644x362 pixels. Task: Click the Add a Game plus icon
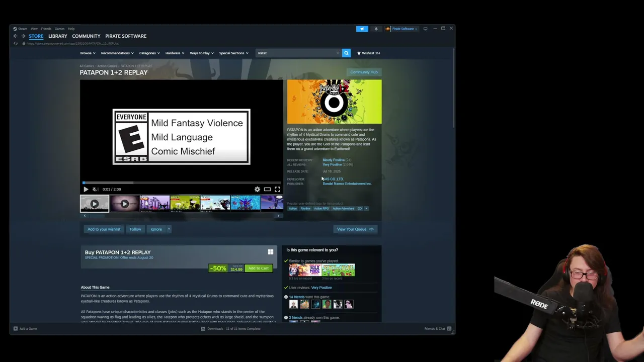click(16, 329)
